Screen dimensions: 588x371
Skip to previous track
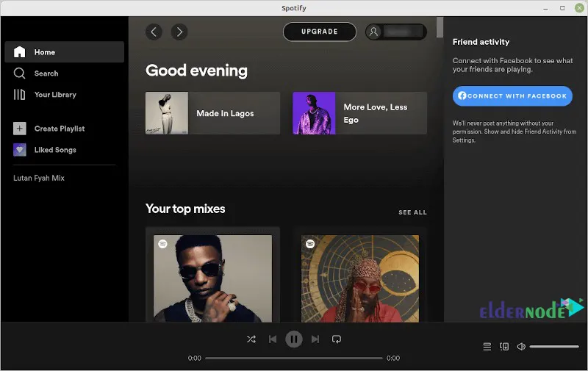[x=273, y=339]
